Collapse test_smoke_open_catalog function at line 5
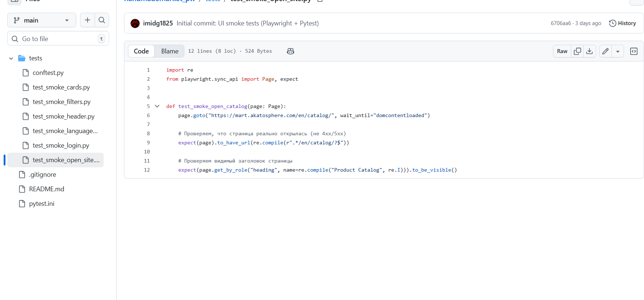 pyautogui.click(x=157, y=106)
